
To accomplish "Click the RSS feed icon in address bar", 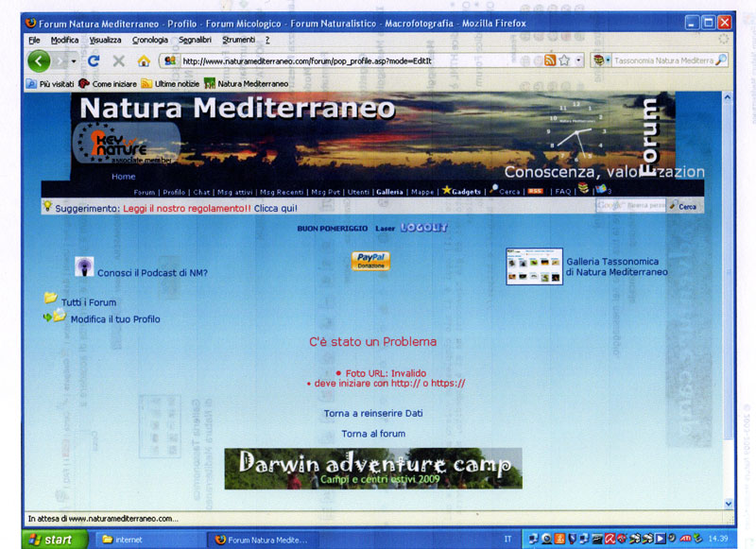I will click(x=549, y=60).
